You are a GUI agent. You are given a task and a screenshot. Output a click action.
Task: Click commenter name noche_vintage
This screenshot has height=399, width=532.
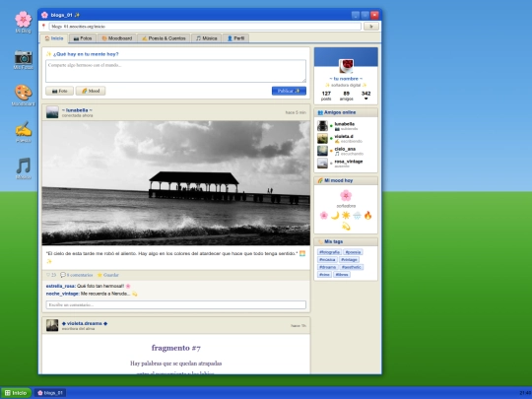[62, 294]
